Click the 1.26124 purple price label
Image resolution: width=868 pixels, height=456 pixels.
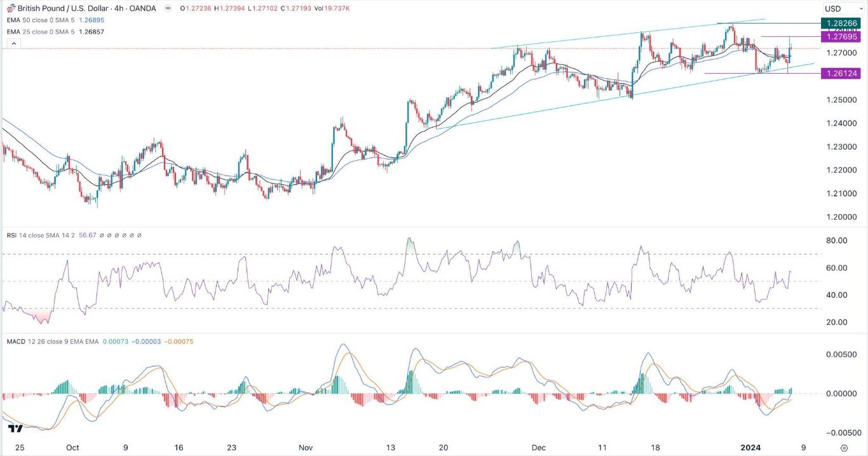coord(841,74)
